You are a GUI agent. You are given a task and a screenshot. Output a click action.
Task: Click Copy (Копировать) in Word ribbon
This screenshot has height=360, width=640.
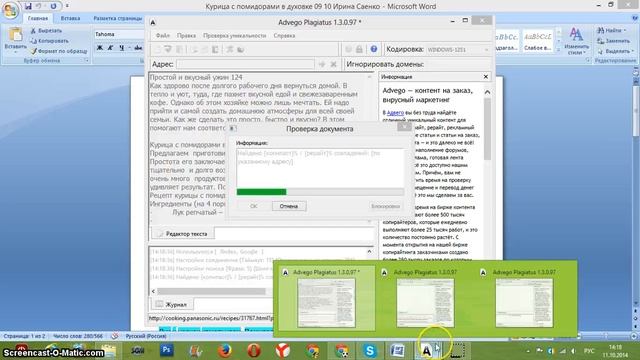49,41
